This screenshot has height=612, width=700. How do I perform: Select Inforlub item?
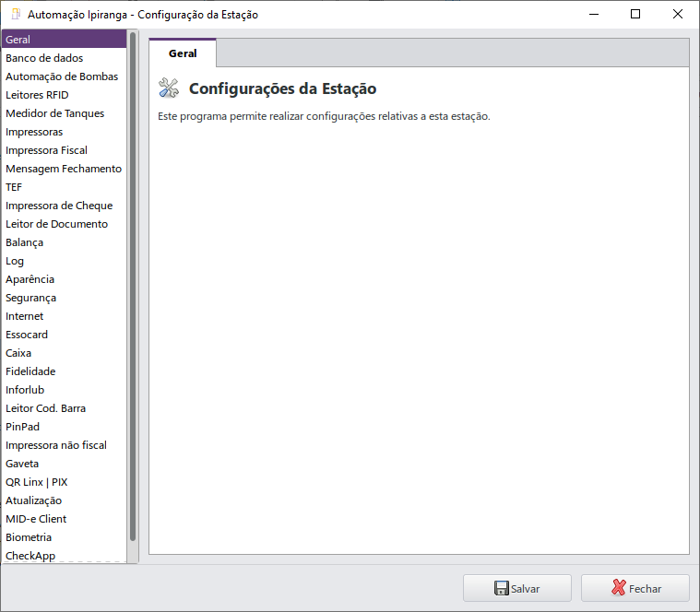coord(65,390)
